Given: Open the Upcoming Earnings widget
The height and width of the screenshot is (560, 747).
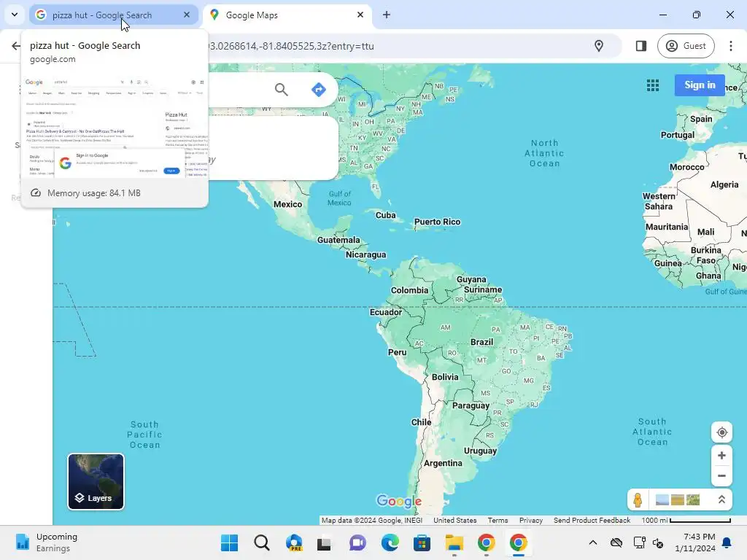Looking at the screenshot, I should pyautogui.click(x=47, y=542).
